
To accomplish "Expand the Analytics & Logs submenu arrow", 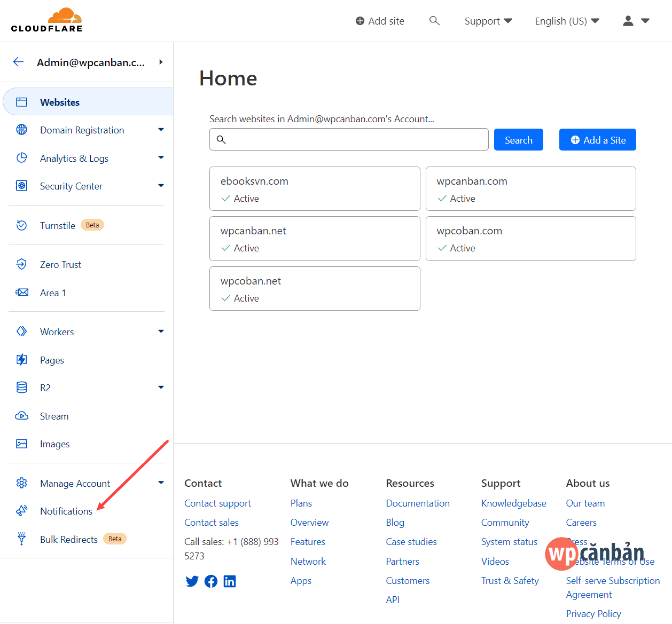I will (x=161, y=158).
